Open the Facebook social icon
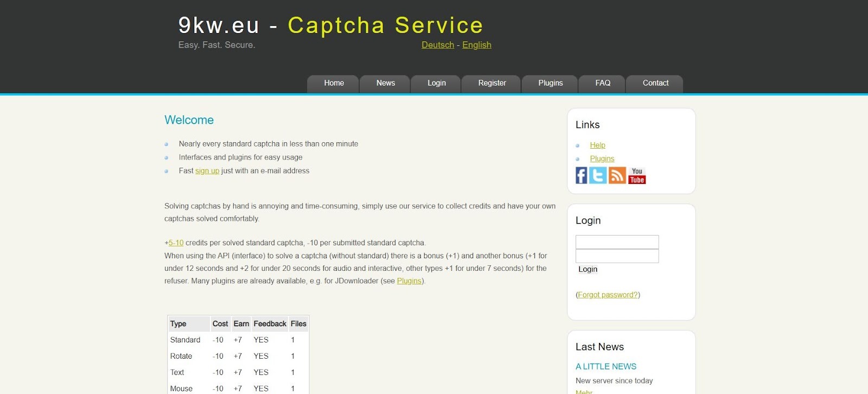This screenshot has width=868, height=394. (x=581, y=175)
